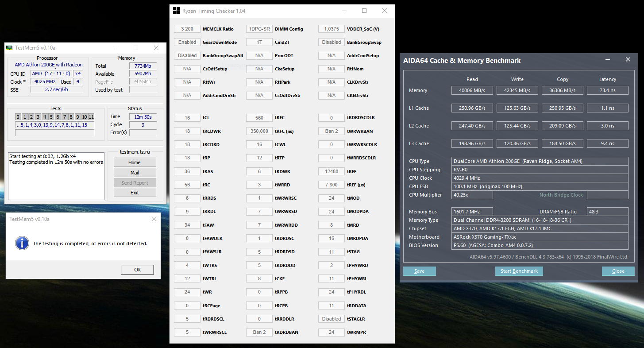This screenshot has width=644, height=348.
Task: Click the tRFC (ns) field showing 350,000
Action: pyautogui.click(x=259, y=131)
